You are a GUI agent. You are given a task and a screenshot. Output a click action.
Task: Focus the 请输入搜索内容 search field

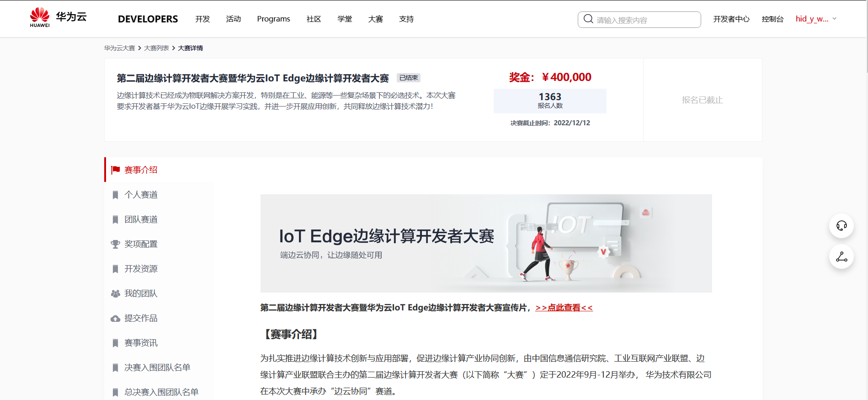point(639,20)
